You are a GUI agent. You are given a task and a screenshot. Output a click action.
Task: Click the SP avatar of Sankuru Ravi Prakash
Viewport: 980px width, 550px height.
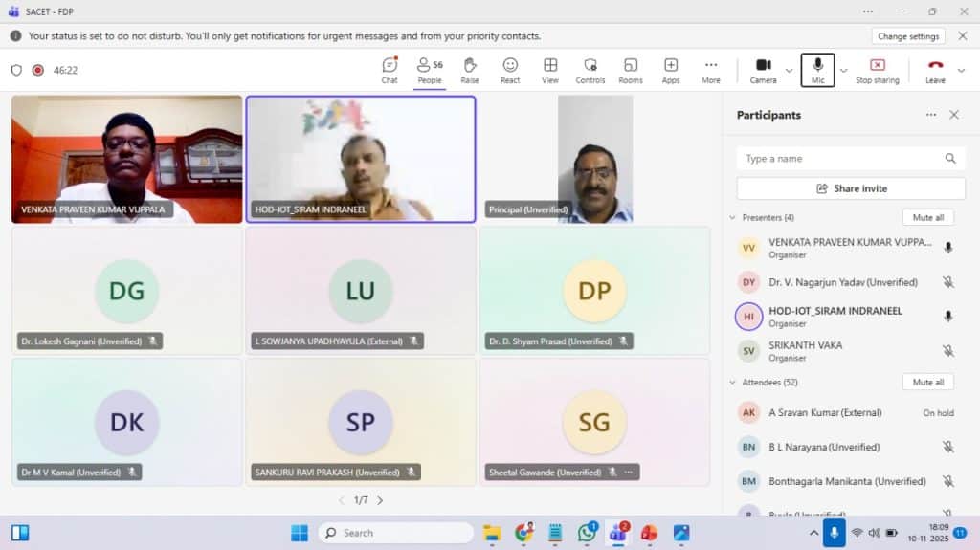361,423
